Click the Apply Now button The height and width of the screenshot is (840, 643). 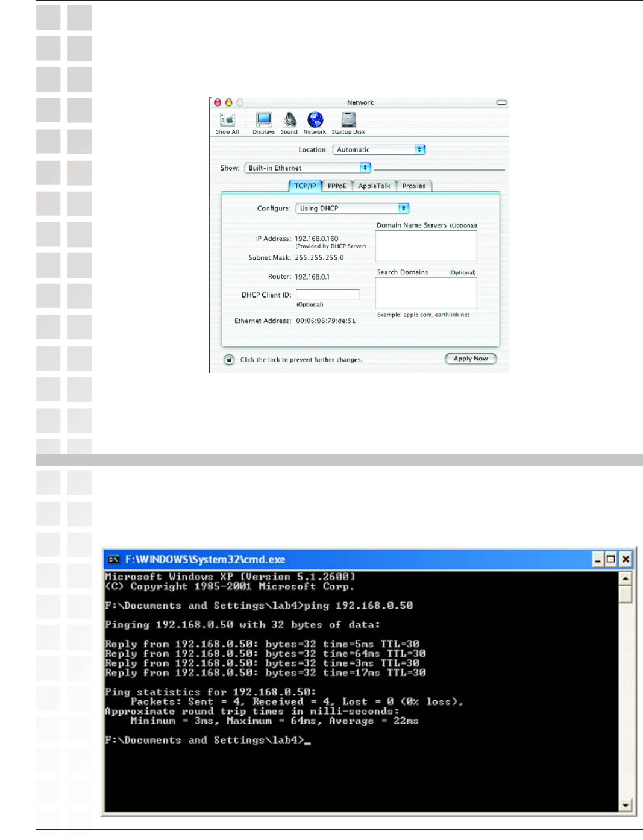pos(471,359)
